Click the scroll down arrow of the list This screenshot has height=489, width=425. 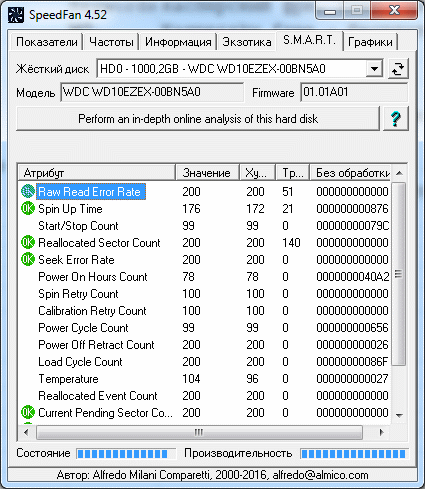click(x=399, y=415)
